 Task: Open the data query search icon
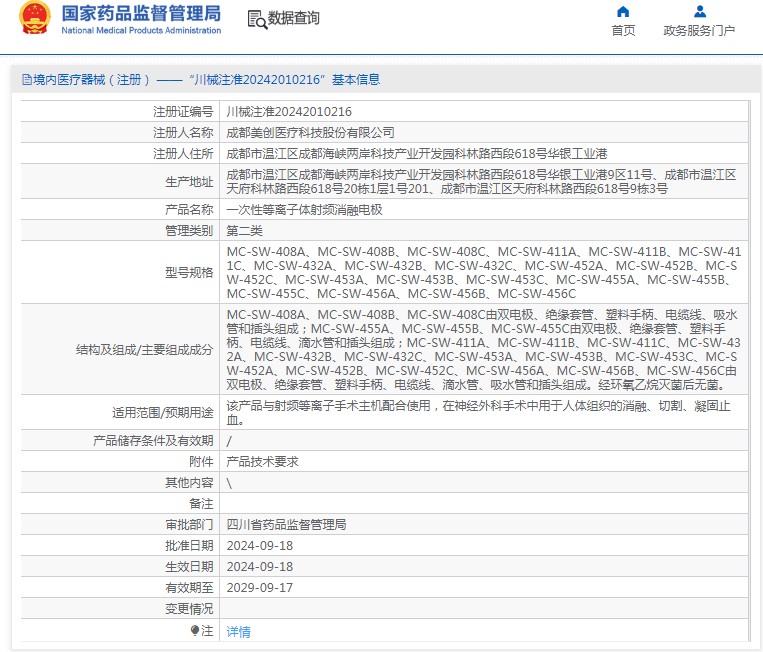[257, 19]
